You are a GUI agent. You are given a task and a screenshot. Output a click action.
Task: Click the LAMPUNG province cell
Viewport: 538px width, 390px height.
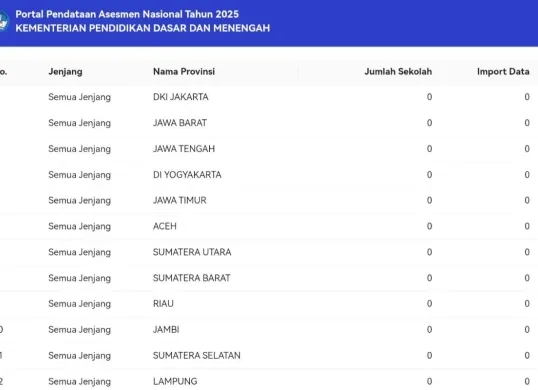(x=175, y=381)
